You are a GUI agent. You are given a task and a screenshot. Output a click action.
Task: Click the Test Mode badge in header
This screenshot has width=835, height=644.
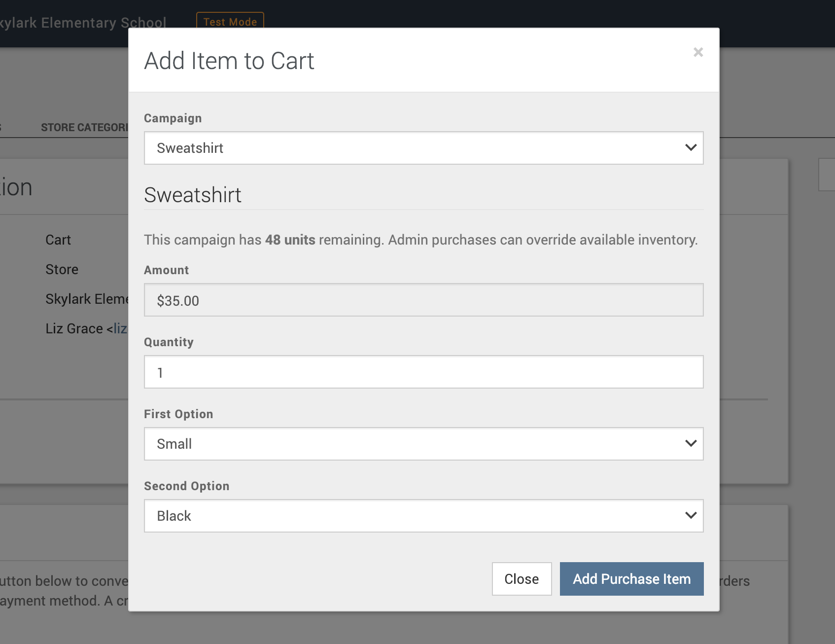pyautogui.click(x=230, y=21)
